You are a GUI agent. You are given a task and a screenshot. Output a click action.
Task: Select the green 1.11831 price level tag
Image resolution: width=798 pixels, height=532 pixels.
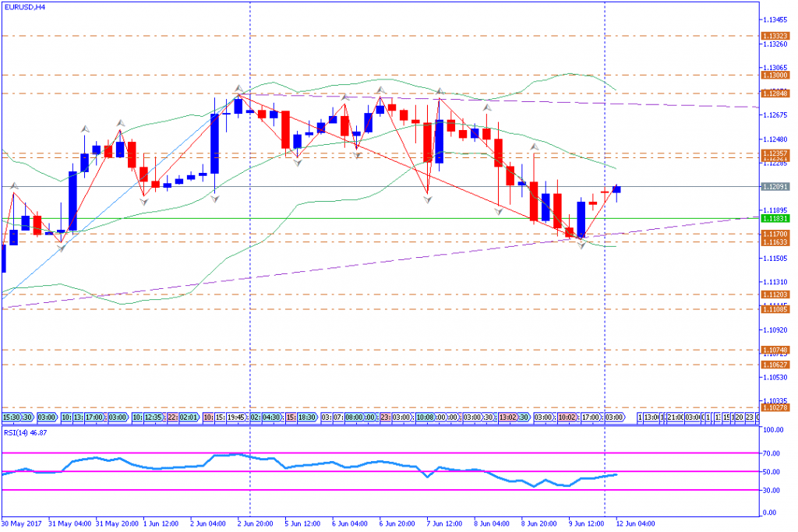[x=775, y=218]
